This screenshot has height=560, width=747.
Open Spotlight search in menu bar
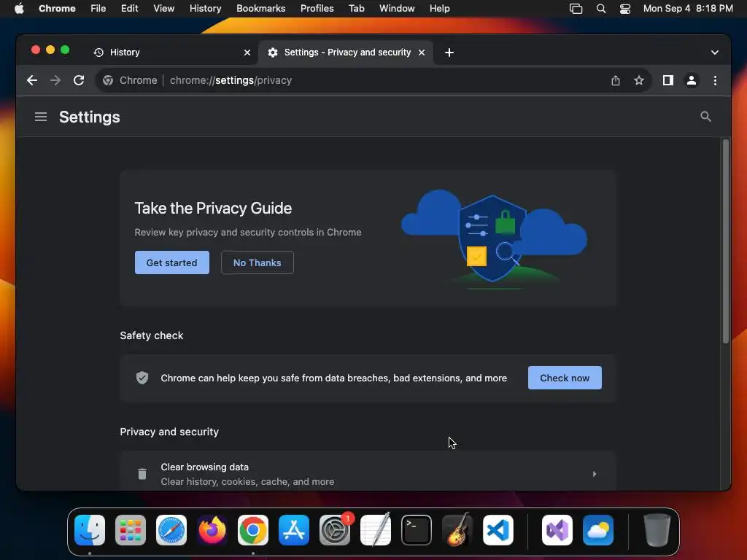(601, 9)
